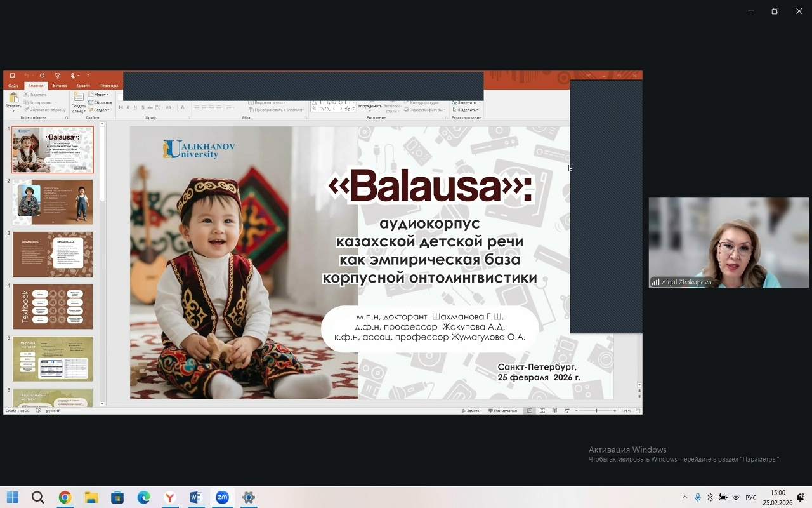Click the Save icon in the title bar
This screenshot has width=812, height=508.
(x=12, y=75)
